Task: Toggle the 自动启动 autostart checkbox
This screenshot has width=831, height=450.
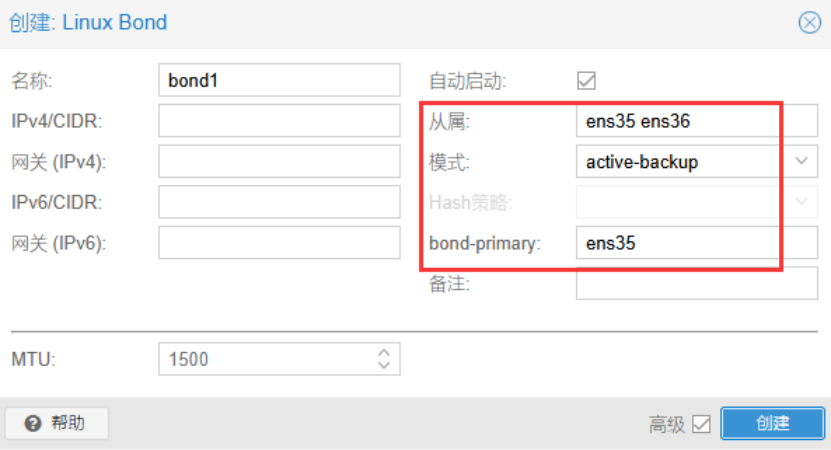Action: (x=586, y=81)
